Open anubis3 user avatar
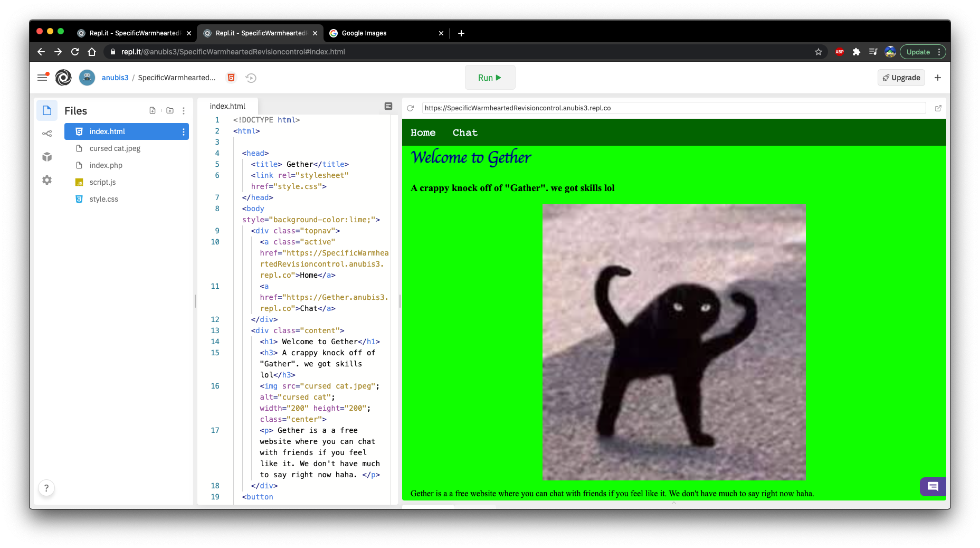Screen dimensions: 980x548 (x=87, y=78)
